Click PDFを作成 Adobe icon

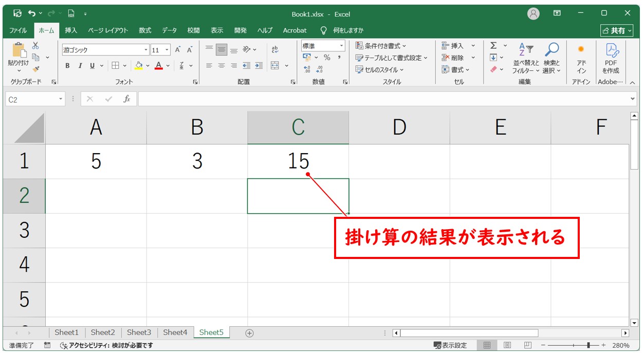(x=611, y=59)
